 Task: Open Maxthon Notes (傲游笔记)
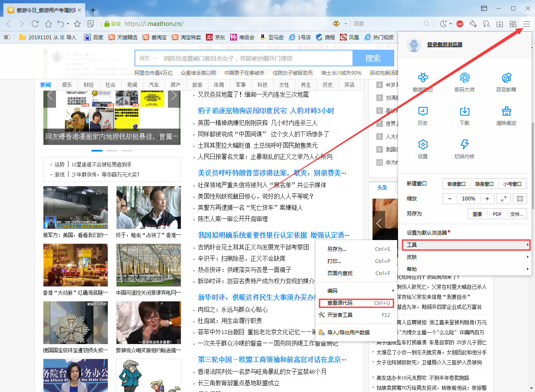pyautogui.click(x=423, y=81)
